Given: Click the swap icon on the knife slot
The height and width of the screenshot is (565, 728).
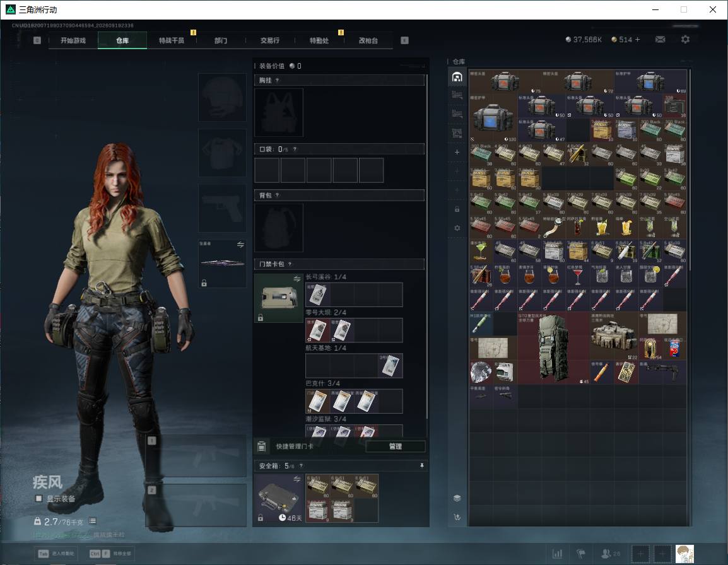Looking at the screenshot, I should [x=240, y=245].
